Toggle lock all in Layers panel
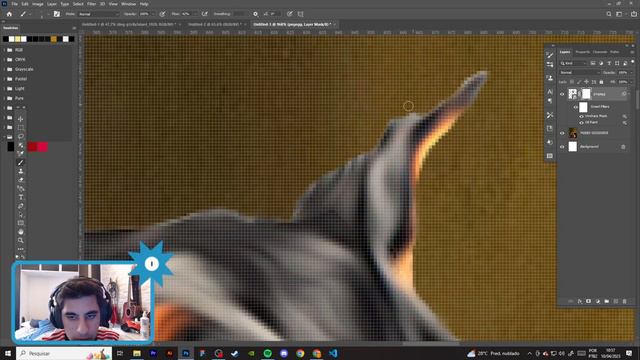Image resolution: width=640 pixels, height=360 pixels. click(601, 82)
